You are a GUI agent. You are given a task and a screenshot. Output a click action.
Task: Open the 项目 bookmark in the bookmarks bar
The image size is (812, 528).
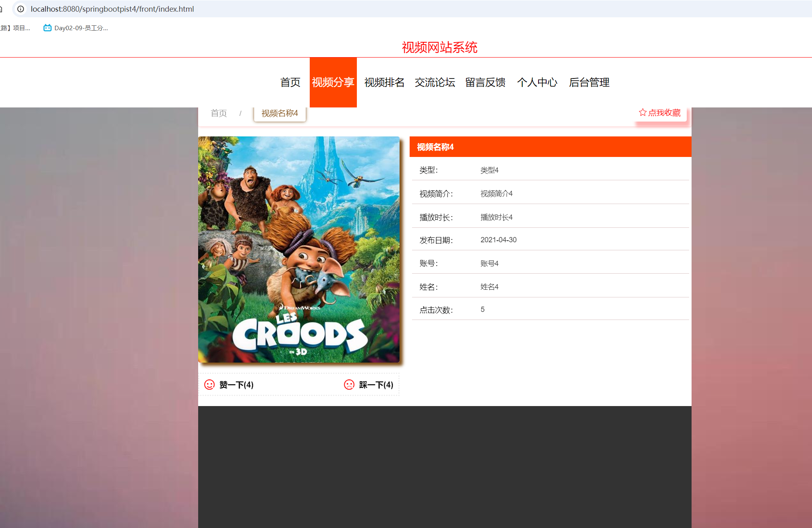[16, 28]
